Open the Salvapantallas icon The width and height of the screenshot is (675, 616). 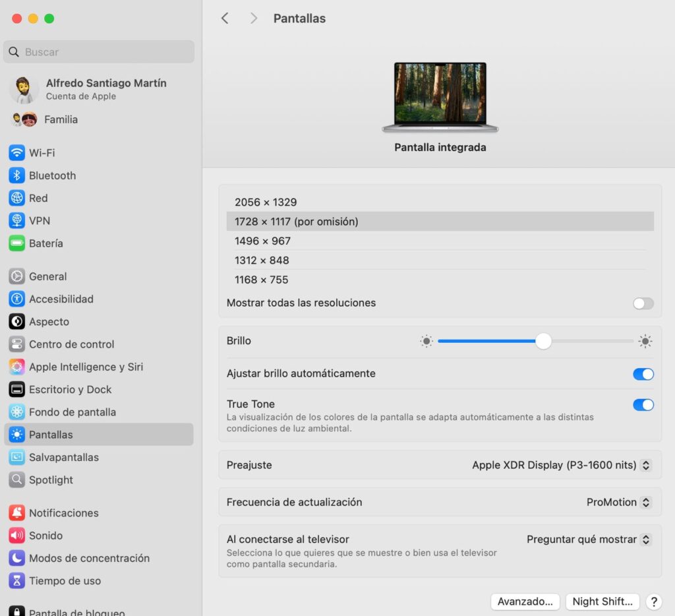16,457
